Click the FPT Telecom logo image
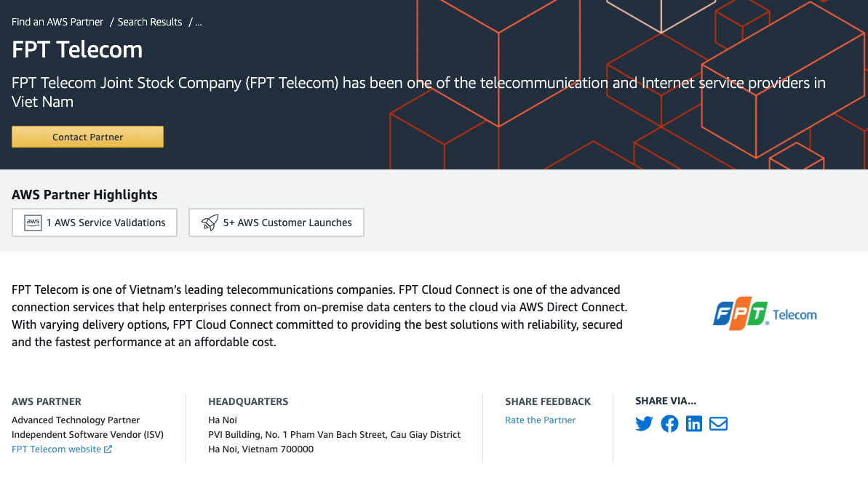The image size is (868, 488). click(x=765, y=314)
